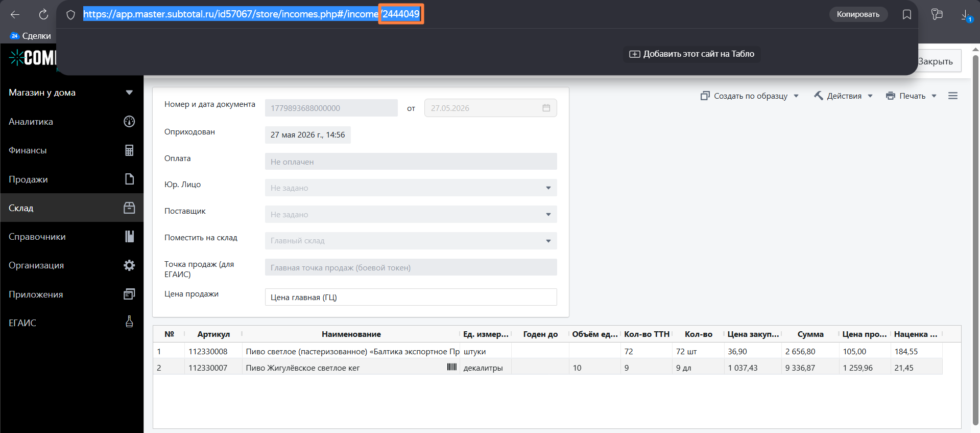The width and height of the screenshot is (980, 433).
Task: Click the Оприходован timestamp 27 мая 2026
Action: click(x=307, y=134)
